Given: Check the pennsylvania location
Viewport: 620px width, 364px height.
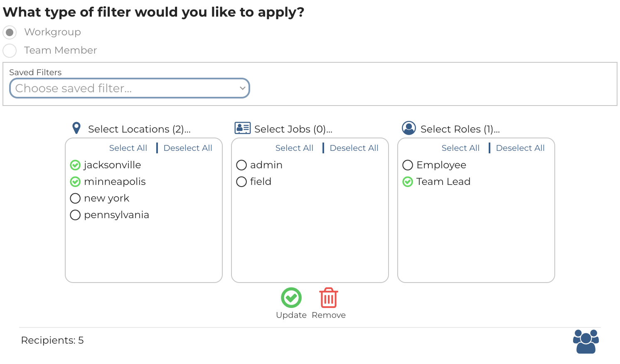Looking at the screenshot, I should point(75,215).
